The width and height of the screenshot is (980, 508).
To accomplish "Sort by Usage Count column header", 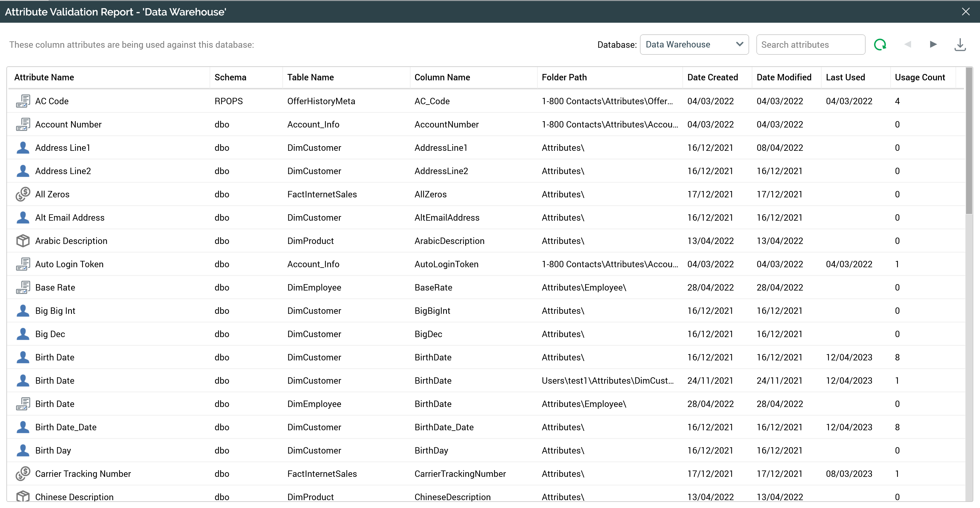I will (x=919, y=77).
